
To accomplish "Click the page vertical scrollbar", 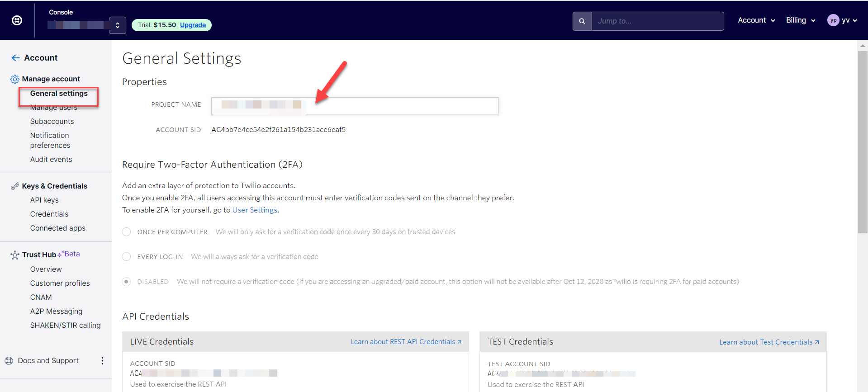I will click(863, 142).
